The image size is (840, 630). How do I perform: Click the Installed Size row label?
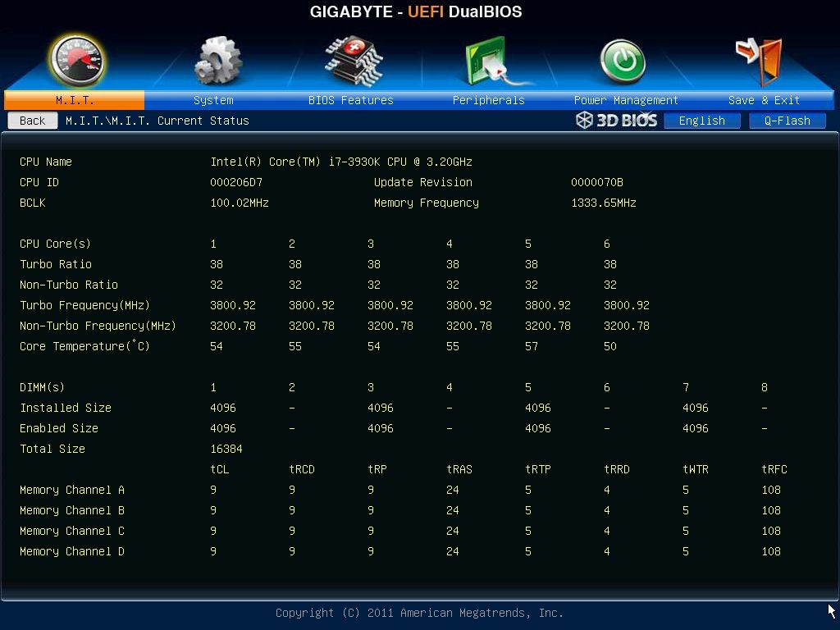[x=66, y=408]
